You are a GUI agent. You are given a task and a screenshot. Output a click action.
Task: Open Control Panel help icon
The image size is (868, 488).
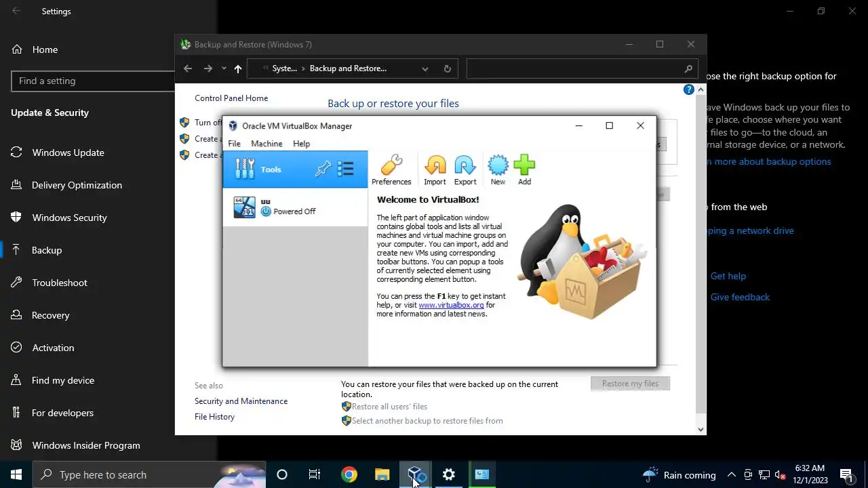click(x=689, y=89)
